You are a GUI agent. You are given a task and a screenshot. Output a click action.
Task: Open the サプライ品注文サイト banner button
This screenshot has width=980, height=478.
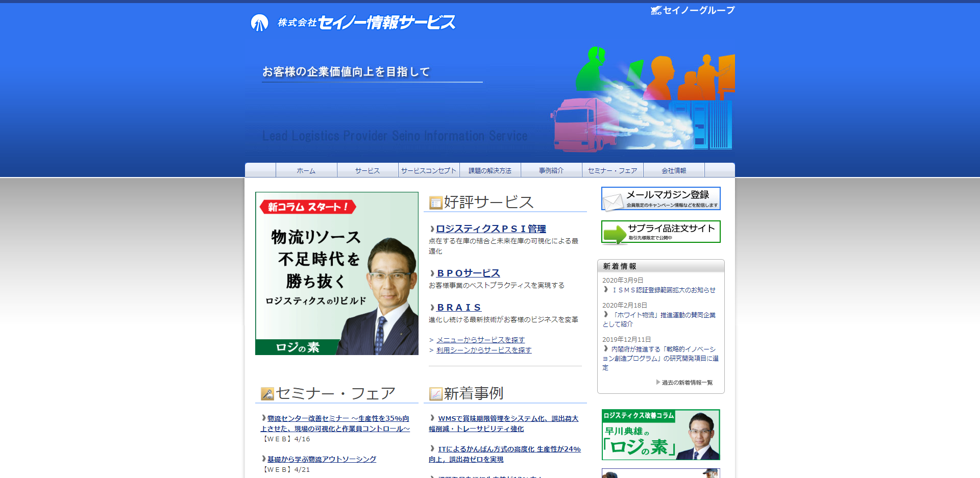coord(661,232)
